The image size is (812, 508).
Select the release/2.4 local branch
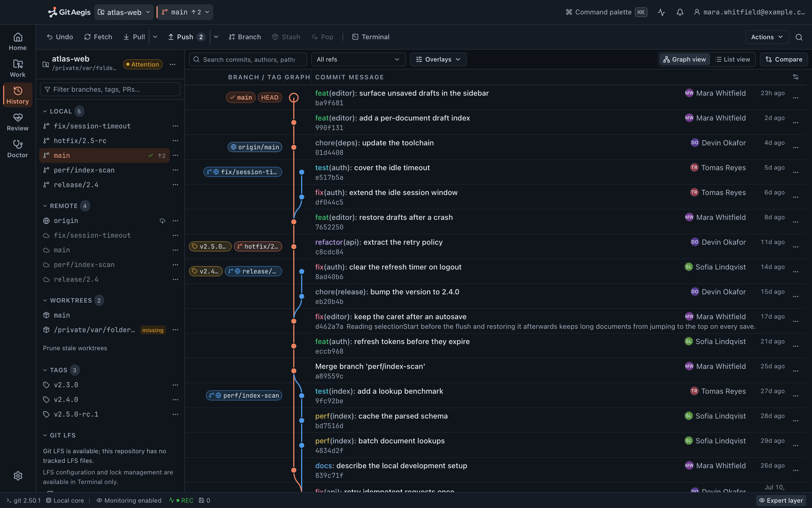[104, 185]
